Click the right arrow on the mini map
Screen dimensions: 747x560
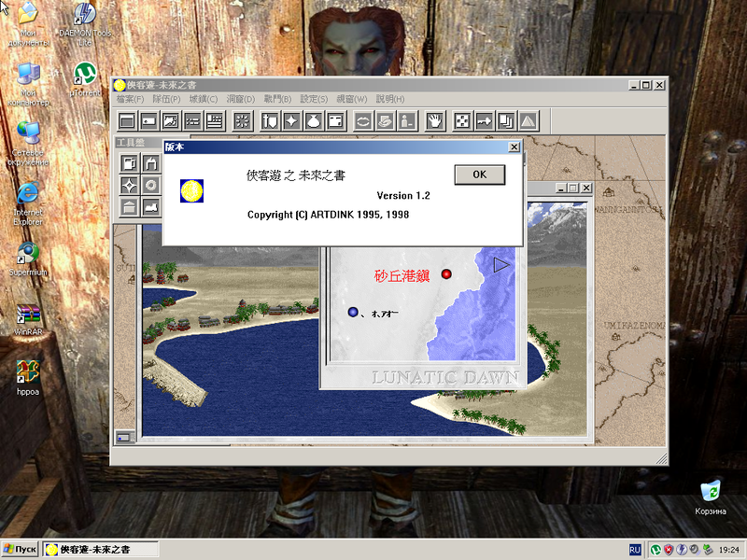click(501, 265)
